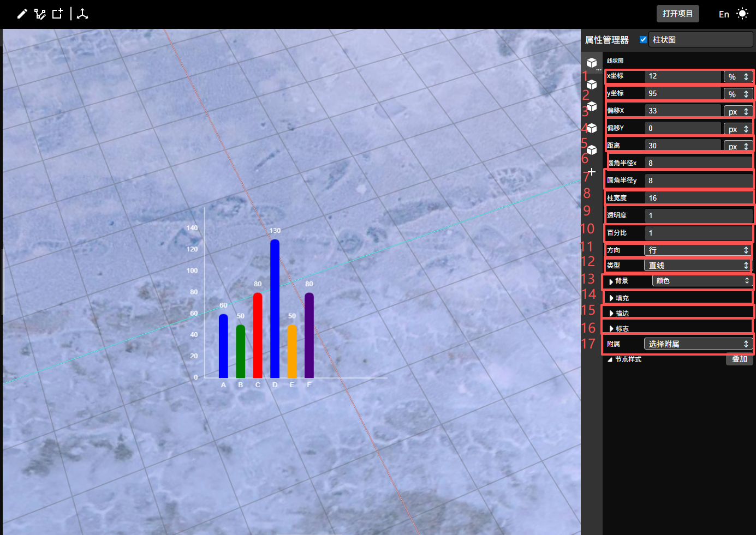Expand the 背景 section
This screenshot has height=535, width=756.
pos(611,281)
